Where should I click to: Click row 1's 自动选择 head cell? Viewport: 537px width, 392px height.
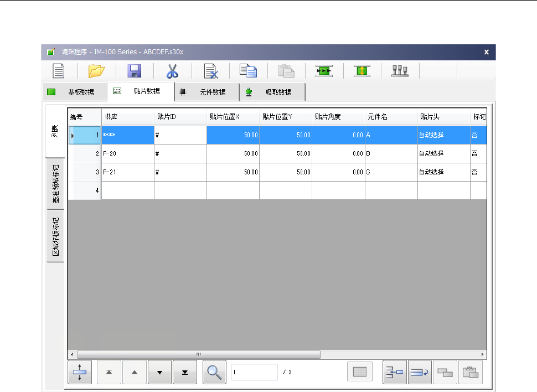444,135
